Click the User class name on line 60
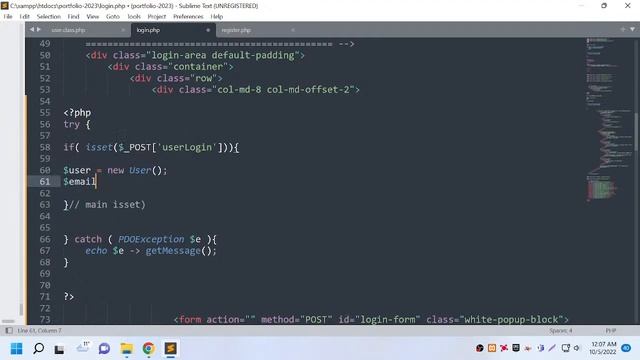 [140, 170]
